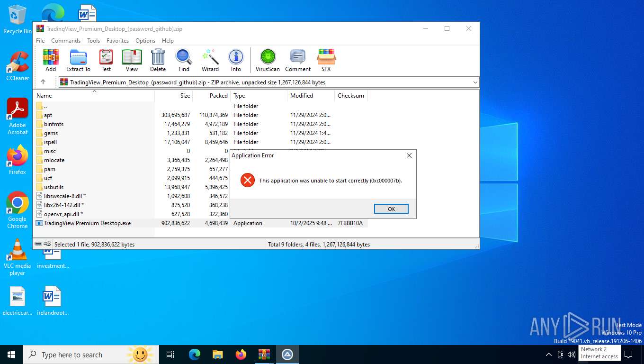
Task: Select the ispell folder row
Action: 201,142
